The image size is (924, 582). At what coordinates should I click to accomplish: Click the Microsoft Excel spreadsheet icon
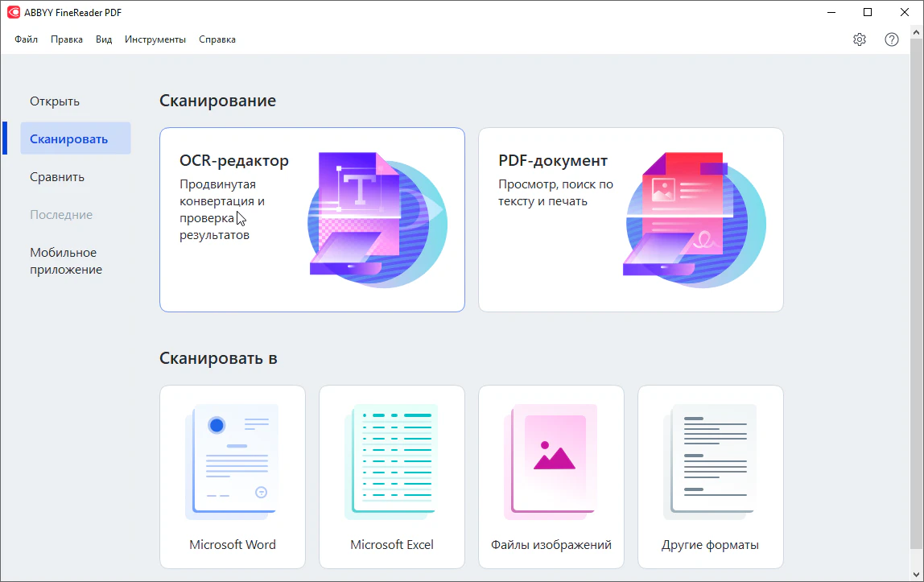click(x=391, y=461)
